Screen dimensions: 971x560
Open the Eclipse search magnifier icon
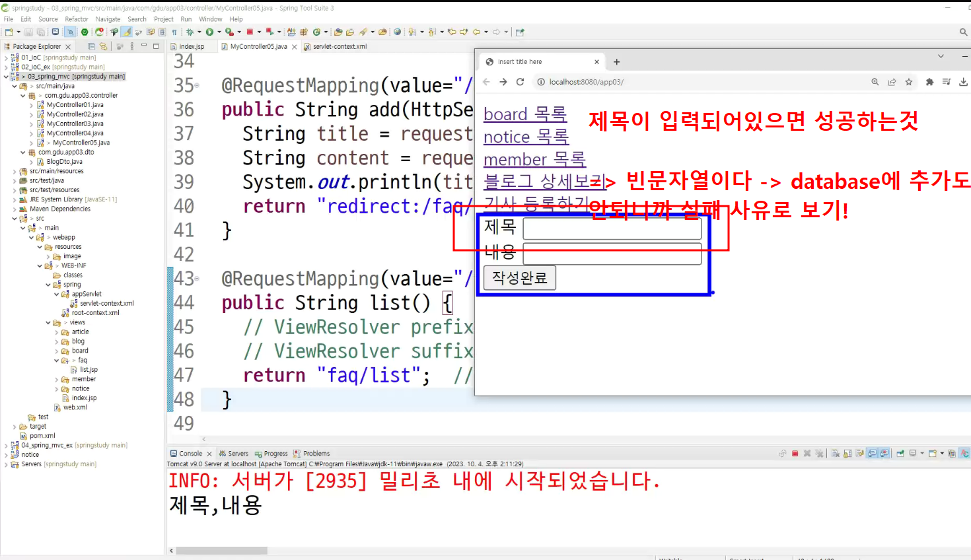click(x=963, y=32)
